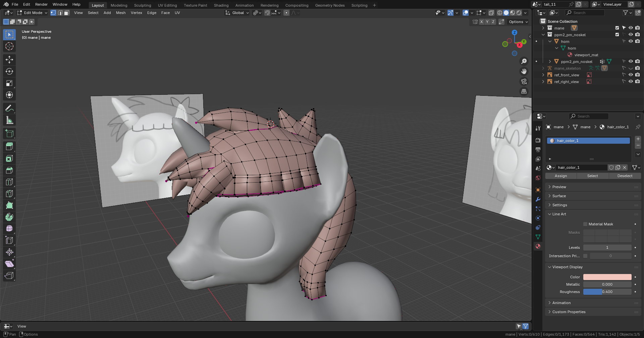Select the Knife tool
644x338 pixels.
coord(9,194)
